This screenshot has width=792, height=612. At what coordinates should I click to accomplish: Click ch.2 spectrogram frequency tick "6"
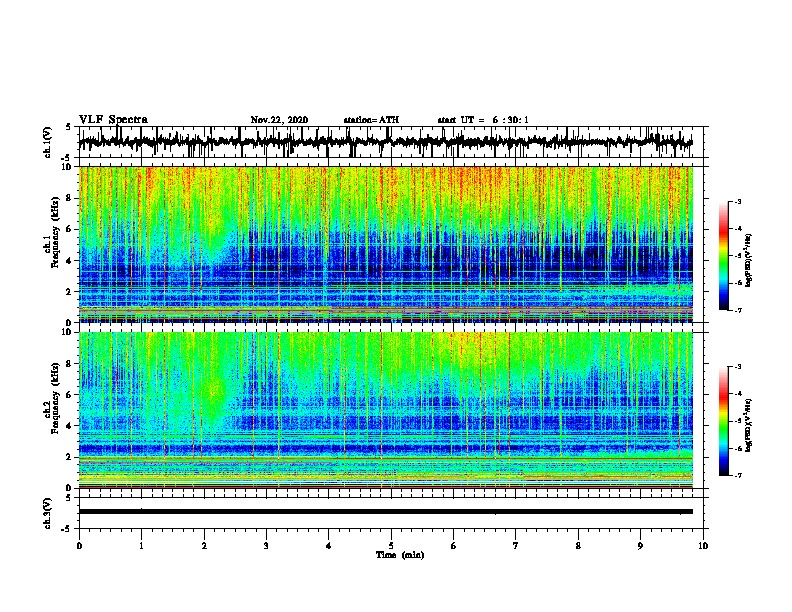69,395
